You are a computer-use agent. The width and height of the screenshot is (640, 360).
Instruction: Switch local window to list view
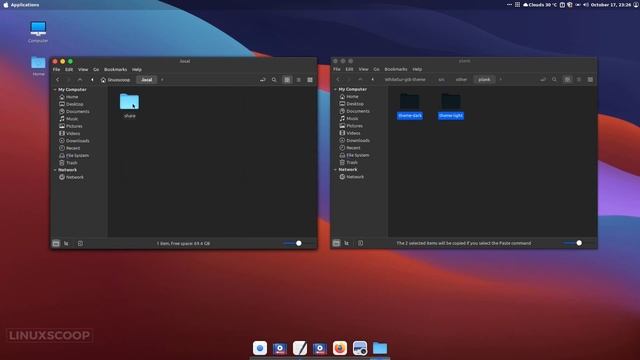(x=298, y=80)
